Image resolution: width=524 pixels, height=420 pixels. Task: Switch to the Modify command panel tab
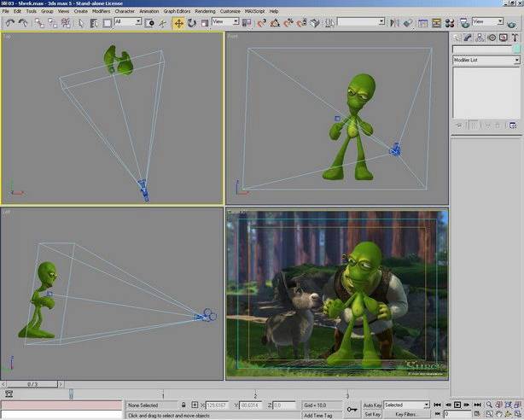pyautogui.click(x=468, y=38)
